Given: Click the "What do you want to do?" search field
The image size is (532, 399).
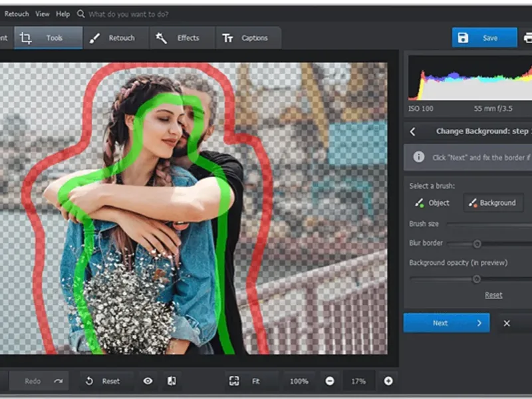Looking at the screenshot, I should point(128,14).
